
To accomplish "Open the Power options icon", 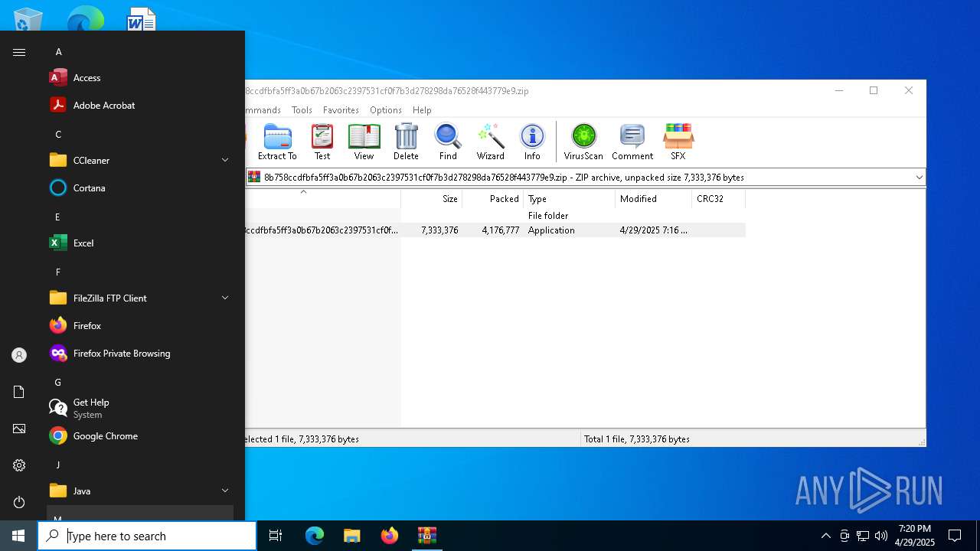I will pos(19,502).
